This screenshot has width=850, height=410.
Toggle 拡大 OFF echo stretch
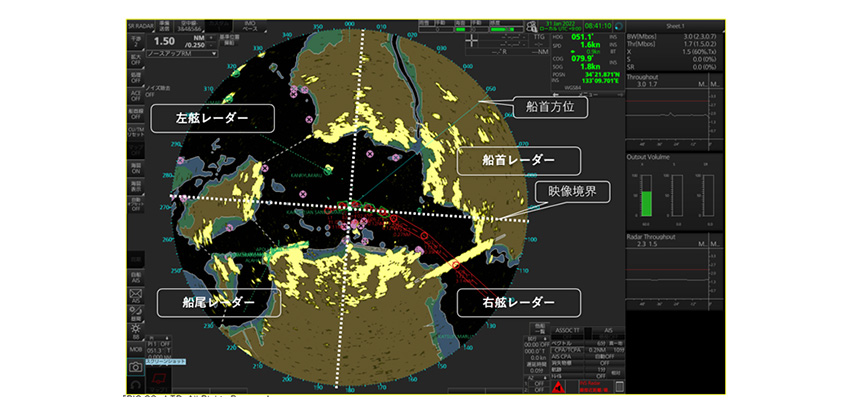pos(136,59)
